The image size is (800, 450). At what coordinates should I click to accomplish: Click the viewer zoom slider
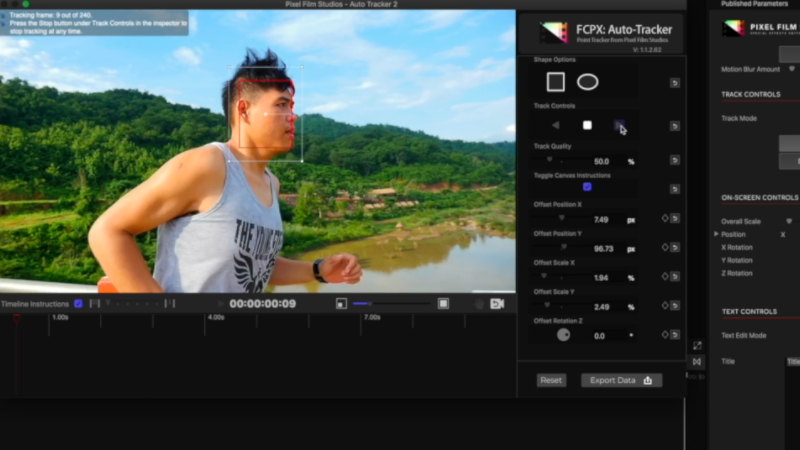pos(391,304)
